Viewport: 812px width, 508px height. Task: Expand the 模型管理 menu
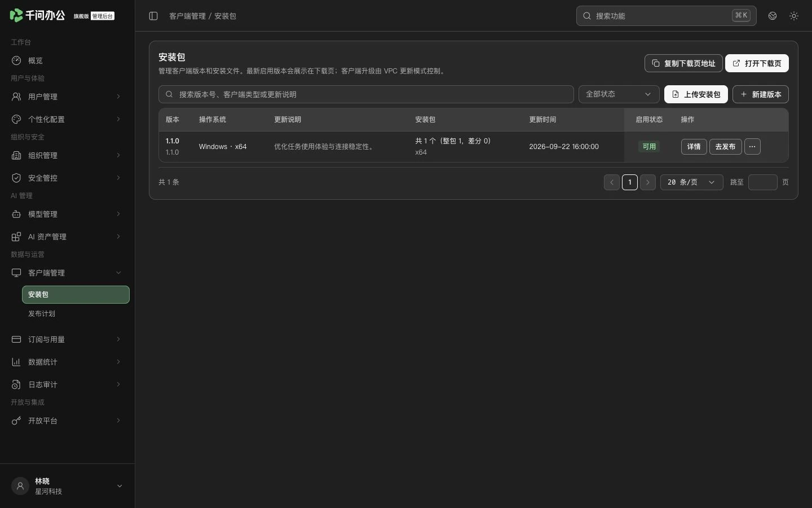(x=68, y=214)
